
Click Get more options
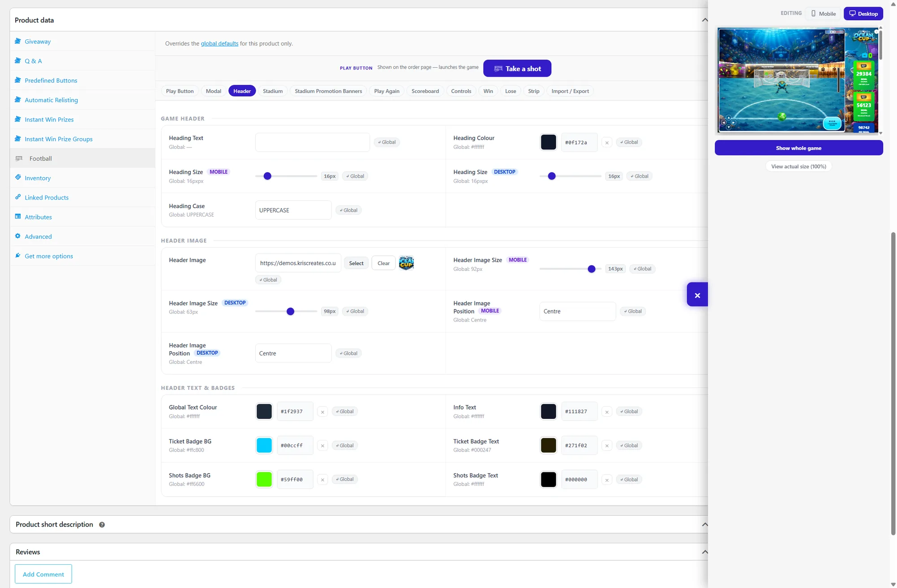tap(49, 256)
